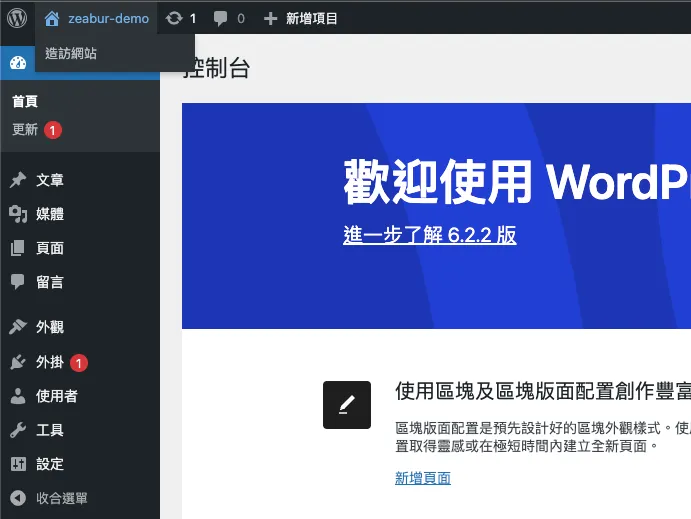
Task: Open the 首頁 submenu item
Action: [x=25, y=101]
